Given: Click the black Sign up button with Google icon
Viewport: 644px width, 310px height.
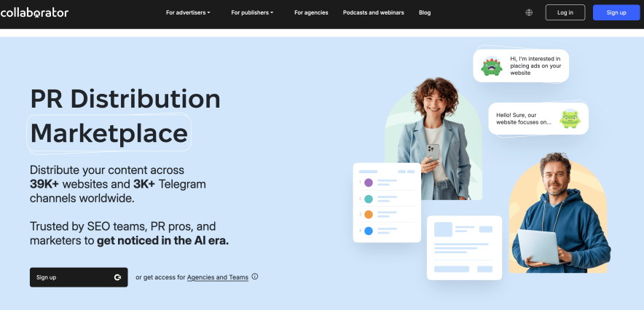Looking at the screenshot, I should 79,277.
